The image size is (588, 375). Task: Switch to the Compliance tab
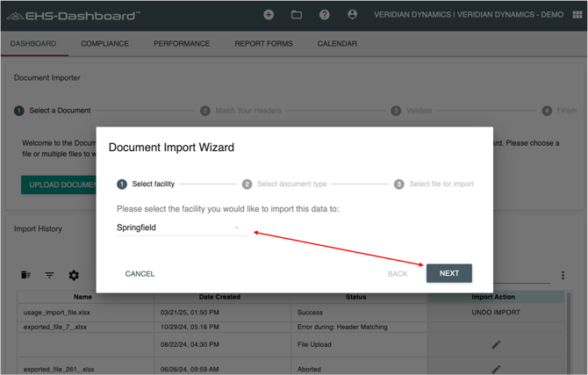[x=104, y=43]
